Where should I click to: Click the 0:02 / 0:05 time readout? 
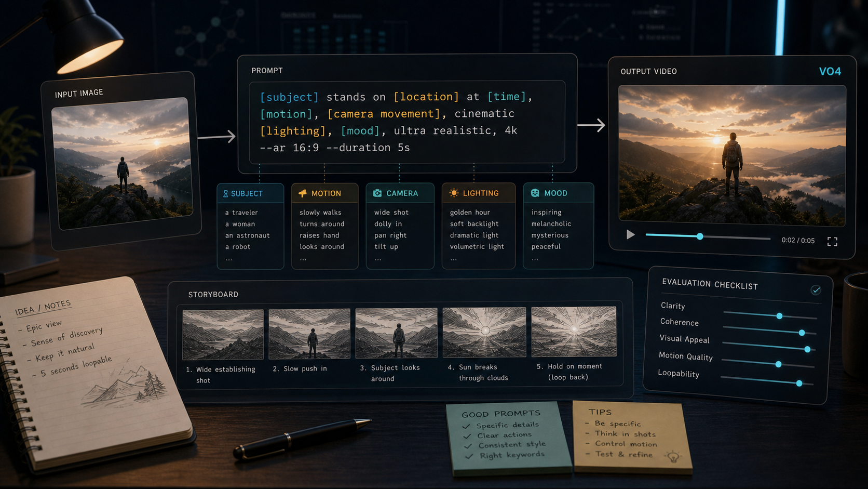pyautogui.click(x=798, y=240)
